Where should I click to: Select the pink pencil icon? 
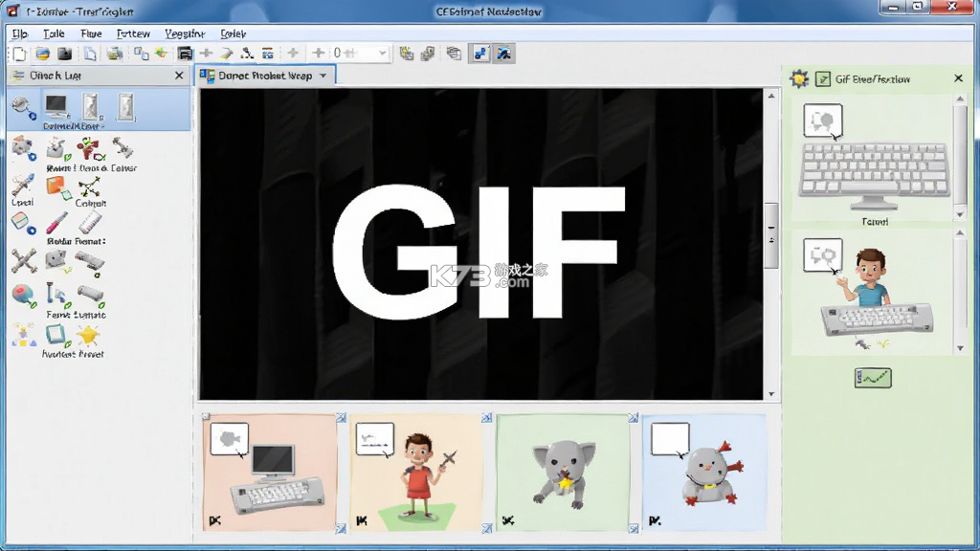pyautogui.click(x=56, y=223)
